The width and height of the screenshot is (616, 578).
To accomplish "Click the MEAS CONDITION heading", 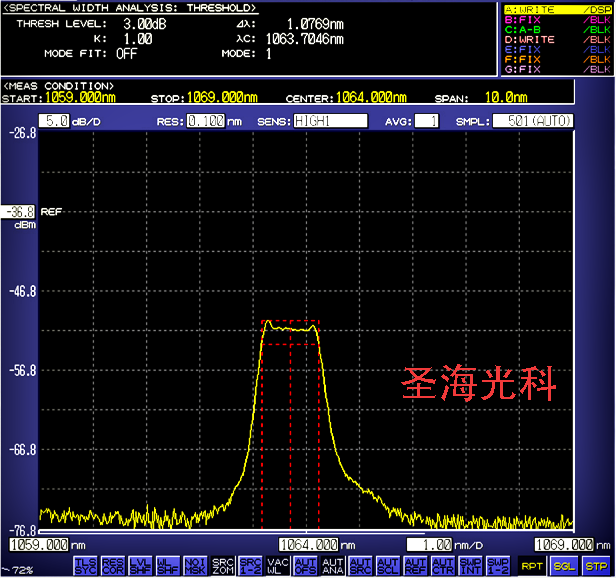I will coord(59,86).
